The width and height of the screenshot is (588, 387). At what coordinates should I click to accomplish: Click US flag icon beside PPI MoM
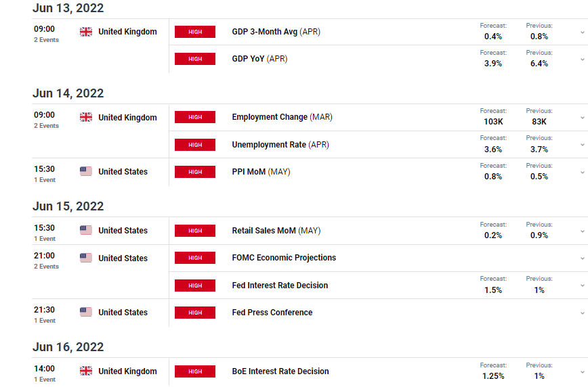[x=86, y=172]
